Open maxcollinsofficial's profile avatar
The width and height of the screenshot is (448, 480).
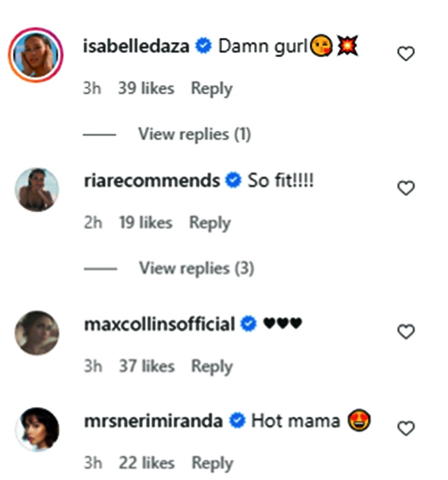click(36, 332)
